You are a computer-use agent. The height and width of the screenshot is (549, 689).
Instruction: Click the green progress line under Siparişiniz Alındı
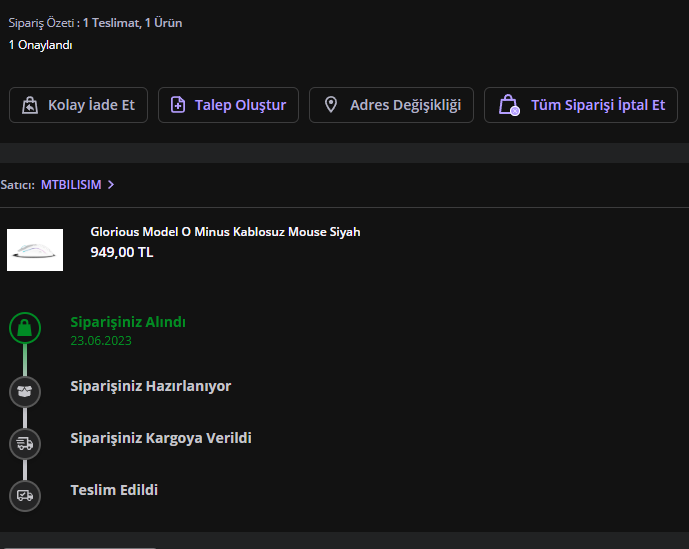(25, 360)
